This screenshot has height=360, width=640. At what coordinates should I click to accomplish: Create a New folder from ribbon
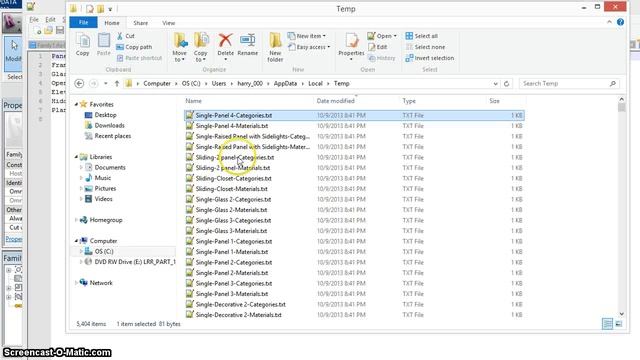[275, 47]
